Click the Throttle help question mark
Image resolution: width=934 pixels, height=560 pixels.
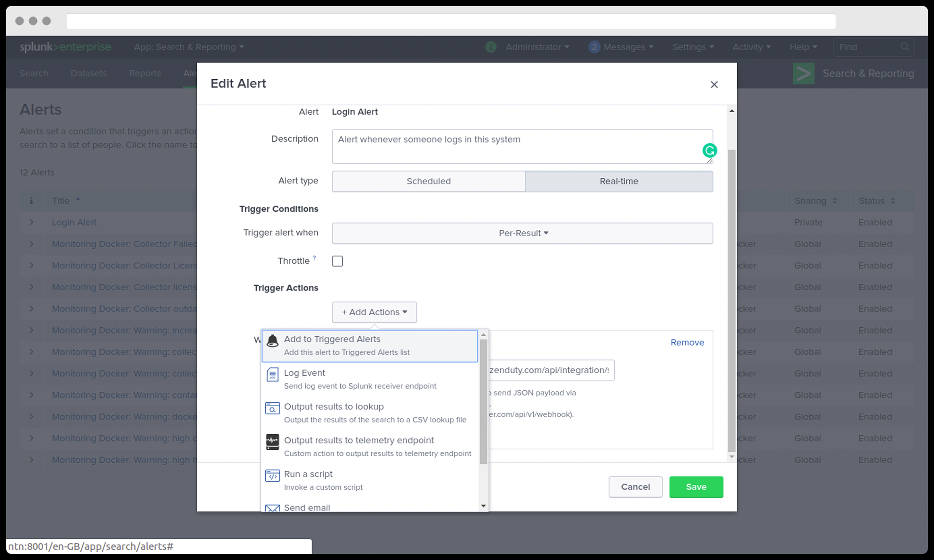pos(314,258)
